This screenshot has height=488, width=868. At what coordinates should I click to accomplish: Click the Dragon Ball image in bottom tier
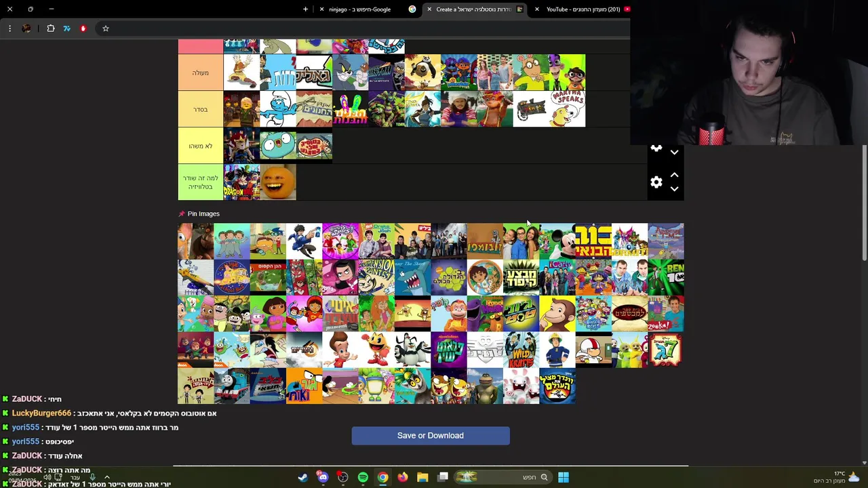241,182
